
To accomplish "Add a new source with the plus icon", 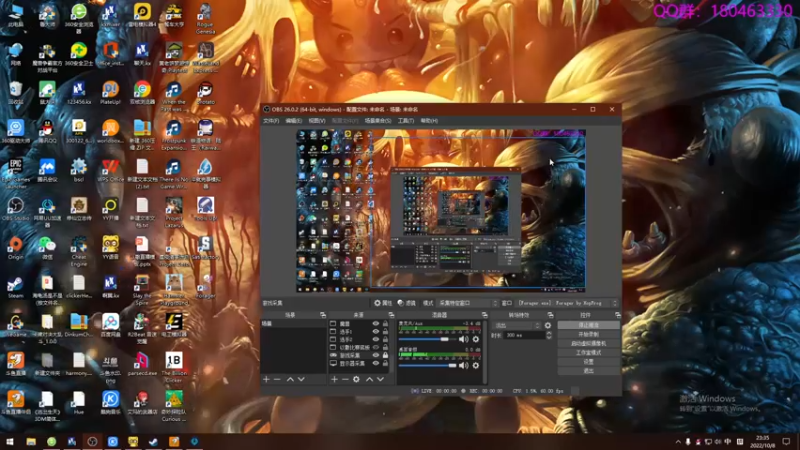I will tap(334, 380).
